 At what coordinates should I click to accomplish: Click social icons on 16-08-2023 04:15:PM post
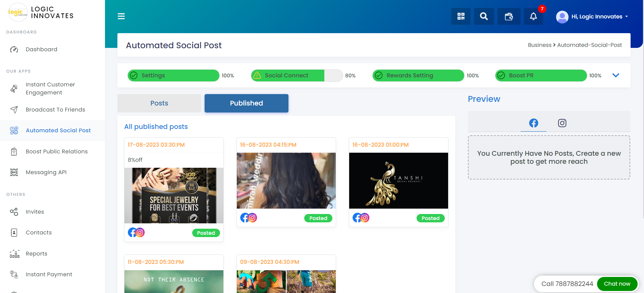pyautogui.click(x=249, y=218)
